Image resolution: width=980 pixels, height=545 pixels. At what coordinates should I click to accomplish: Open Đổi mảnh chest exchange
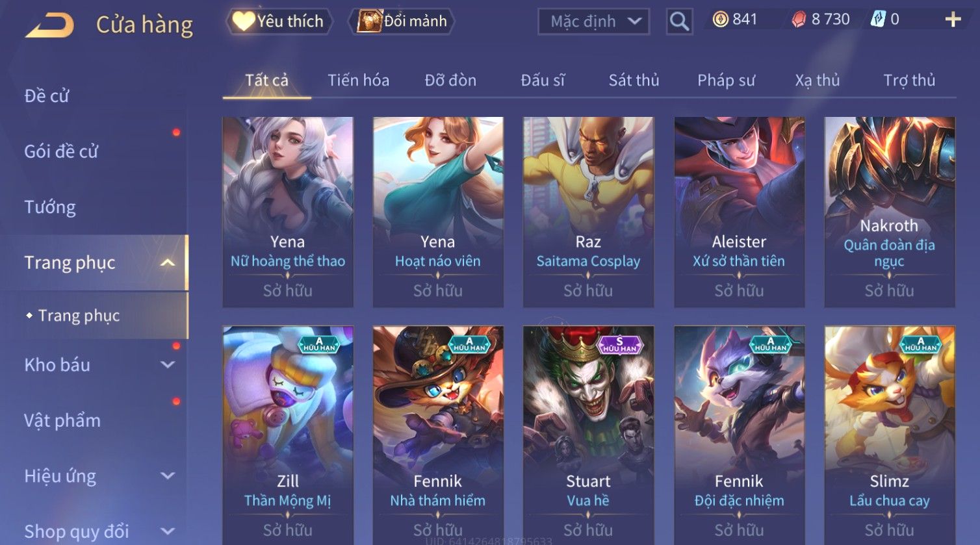[x=402, y=21]
